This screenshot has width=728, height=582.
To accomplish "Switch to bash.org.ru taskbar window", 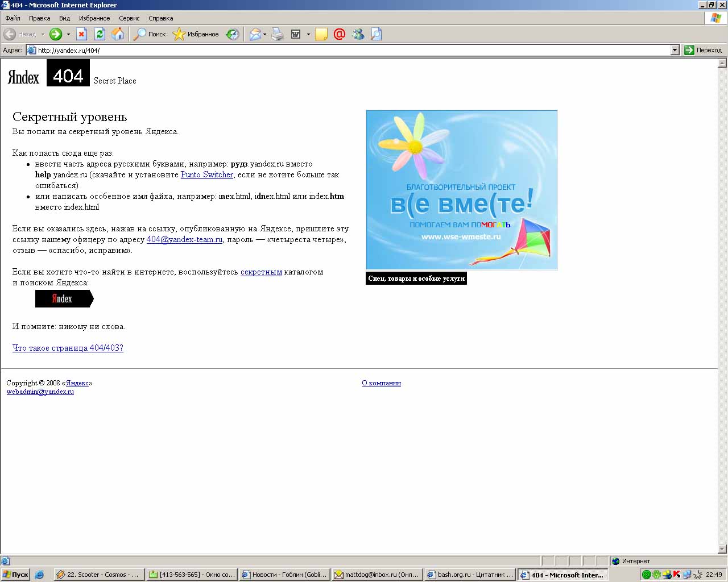I will [470, 575].
